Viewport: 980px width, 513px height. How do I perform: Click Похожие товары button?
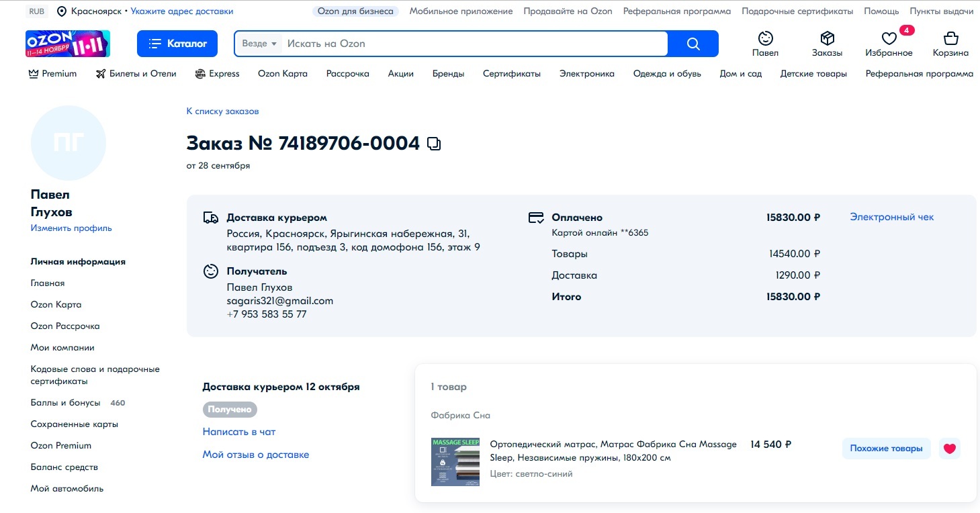tap(886, 449)
